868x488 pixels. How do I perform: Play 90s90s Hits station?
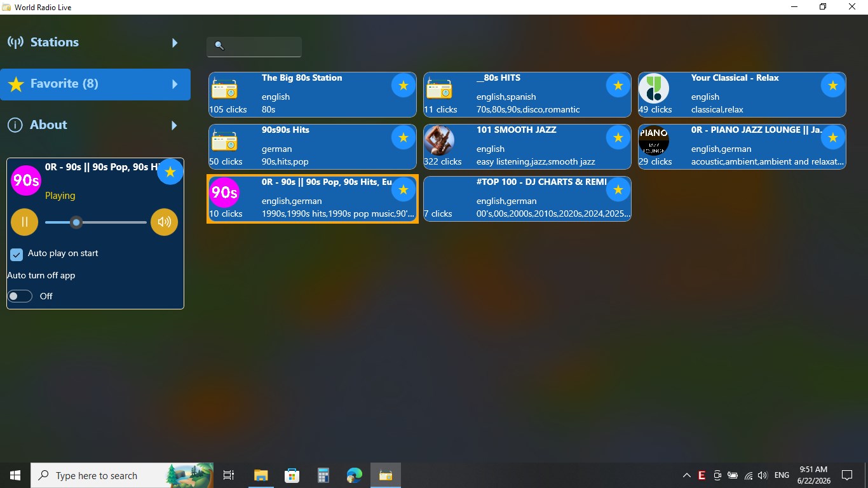pyautogui.click(x=313, y=147)
